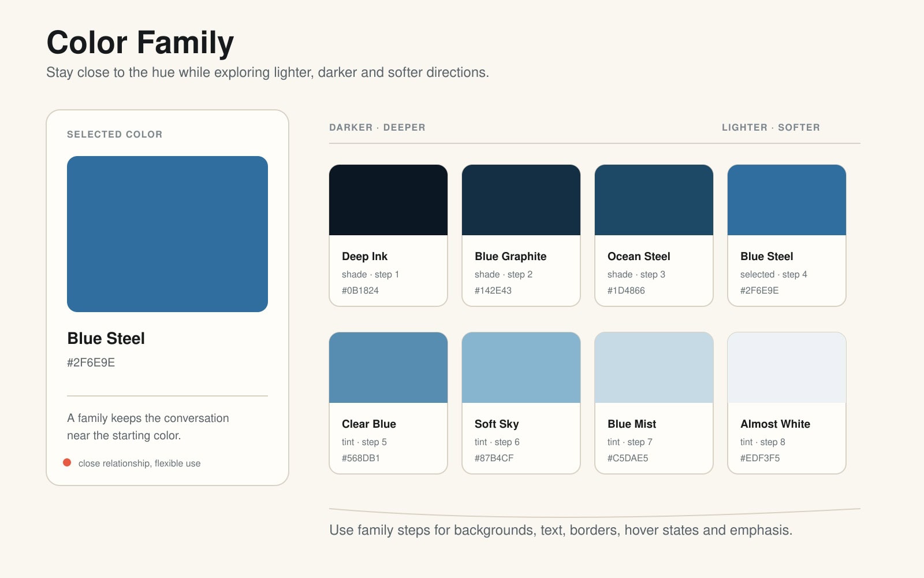This screenshot has width=924, height=578.
Task: Click the Ocean Steel card title
Action: pos(639,256)
